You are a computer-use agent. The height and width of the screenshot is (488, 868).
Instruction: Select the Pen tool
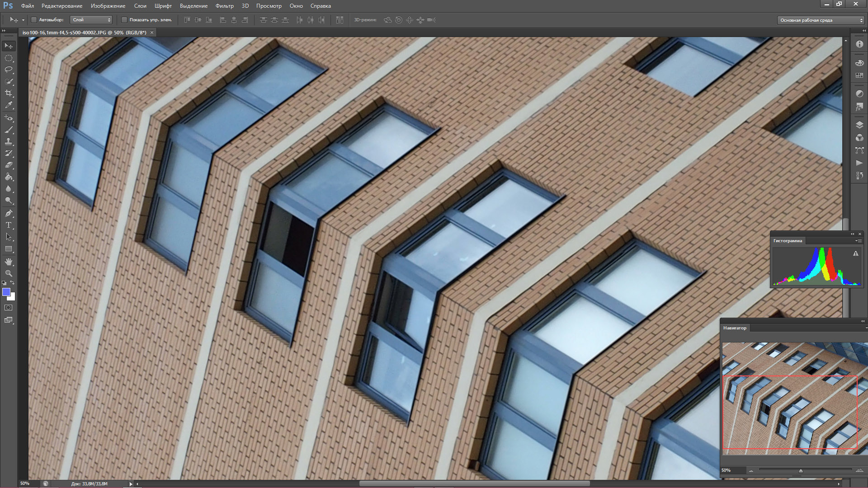click(9, 213)
